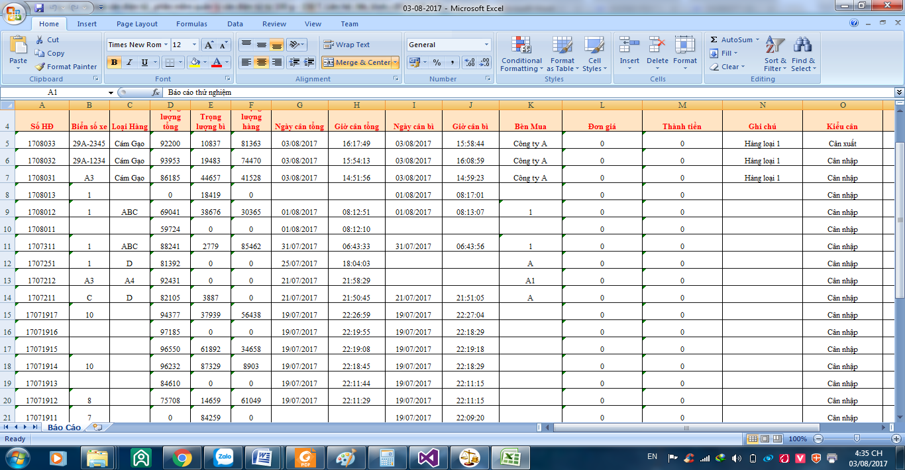Click the Paste icon
Screen dimensions: 905x470
click(18, 46)
